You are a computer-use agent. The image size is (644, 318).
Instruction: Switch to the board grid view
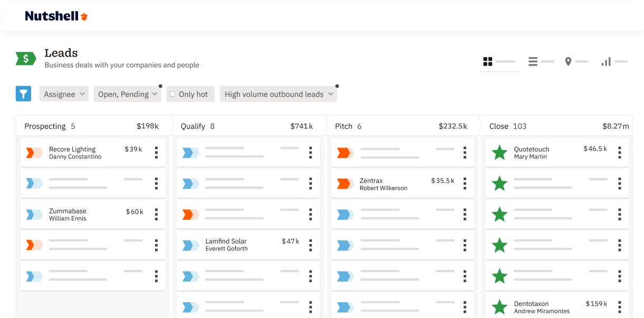tap(488, 62)
